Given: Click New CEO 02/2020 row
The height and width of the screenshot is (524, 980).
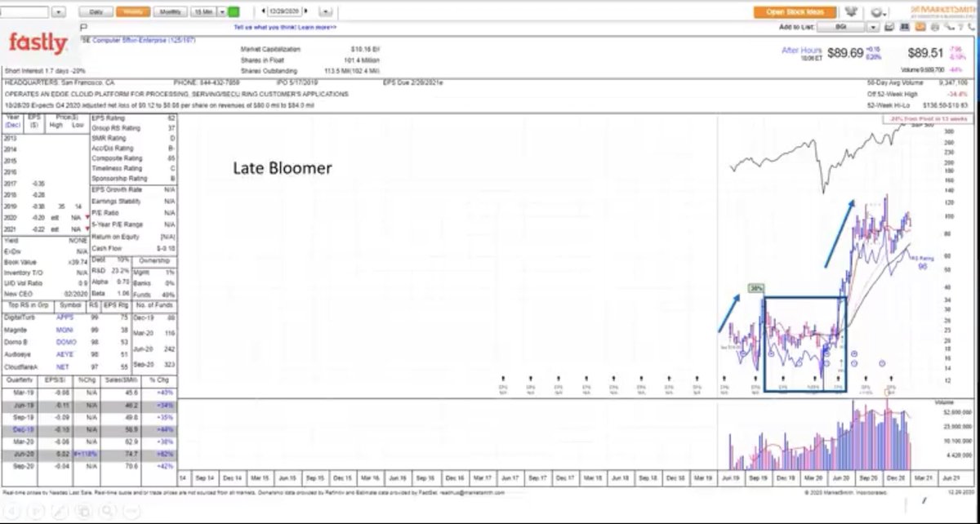Looking at the screenshot, I should click(x=45, y=294).
